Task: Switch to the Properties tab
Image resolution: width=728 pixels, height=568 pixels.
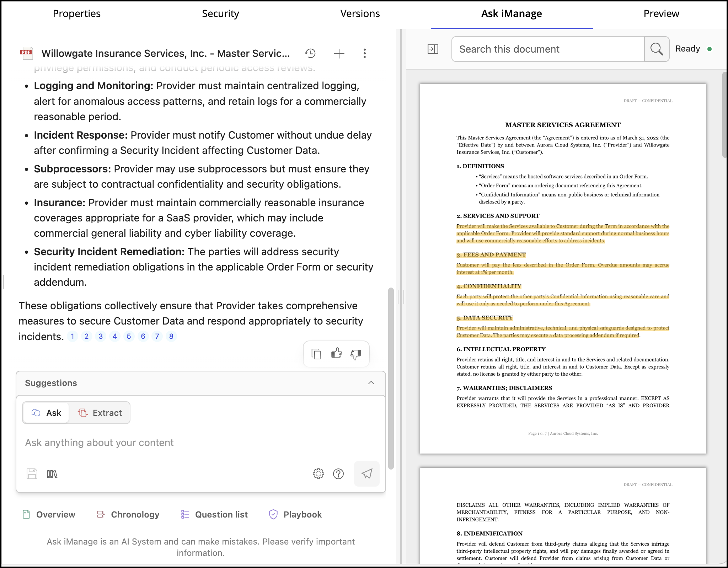Action: click(x=77, y=14)
